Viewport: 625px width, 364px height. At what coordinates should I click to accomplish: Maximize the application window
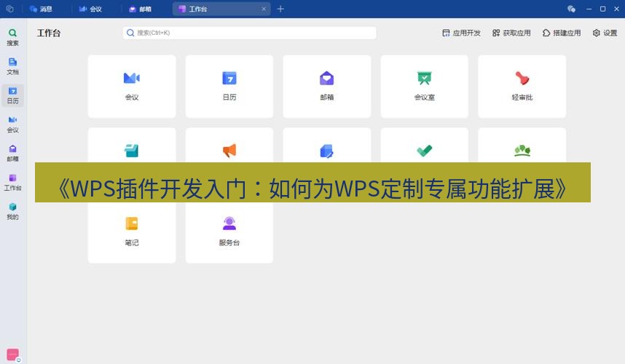[x=602, y=9]
